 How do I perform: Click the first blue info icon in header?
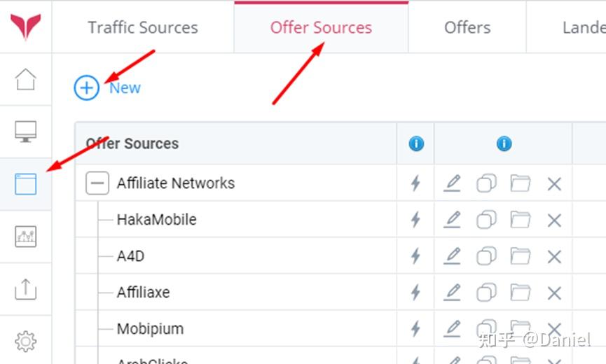coord(416,143)
